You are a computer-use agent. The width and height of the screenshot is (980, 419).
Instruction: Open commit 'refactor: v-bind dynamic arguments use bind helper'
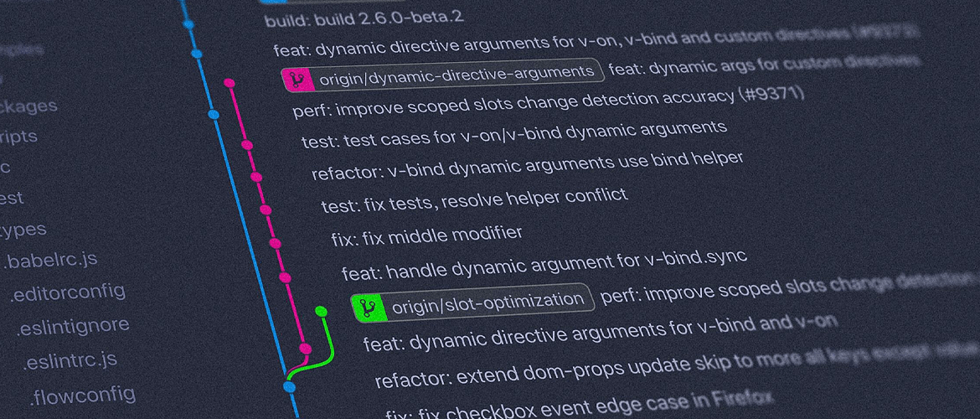(527, 165)
